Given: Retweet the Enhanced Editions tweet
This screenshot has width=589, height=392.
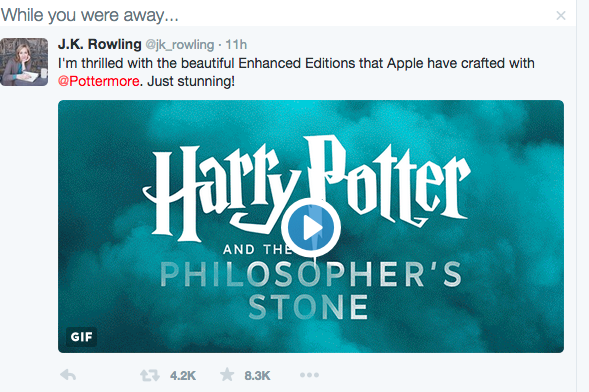Looking at the screenshot, I should tap(150, 375).
